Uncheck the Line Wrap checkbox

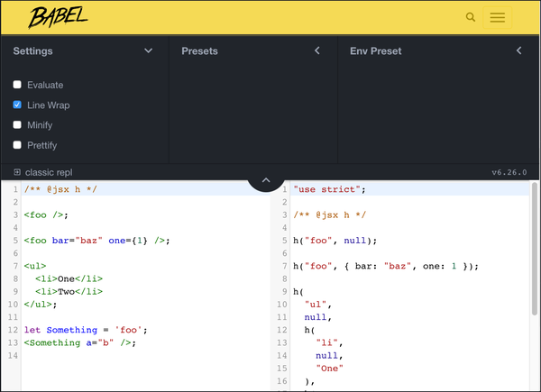tap(17, 105)
